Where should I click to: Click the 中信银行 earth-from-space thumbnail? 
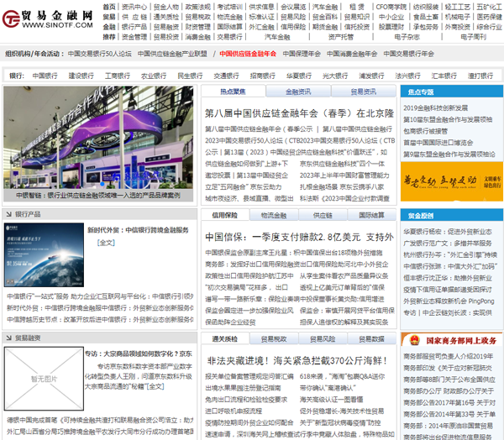coord(44,255)
